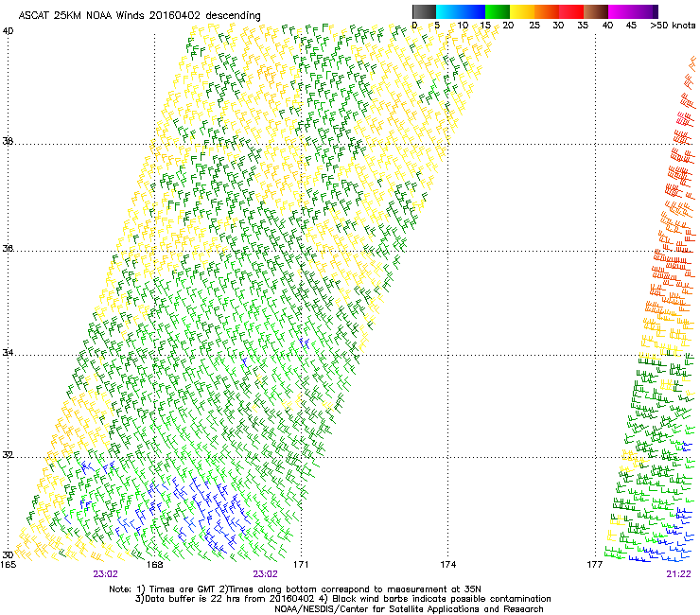Click the NOAA/NESDIS credit line

[409, 609]
